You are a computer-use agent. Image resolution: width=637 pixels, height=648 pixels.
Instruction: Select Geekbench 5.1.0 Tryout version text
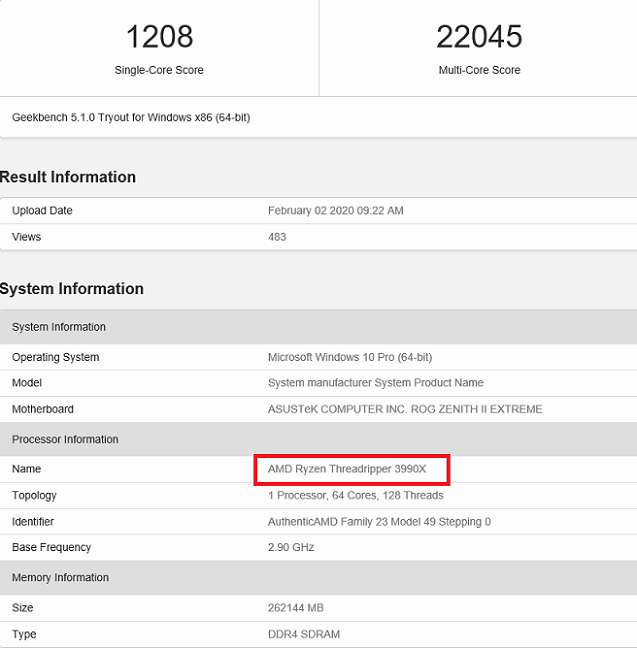click(131, 117)
